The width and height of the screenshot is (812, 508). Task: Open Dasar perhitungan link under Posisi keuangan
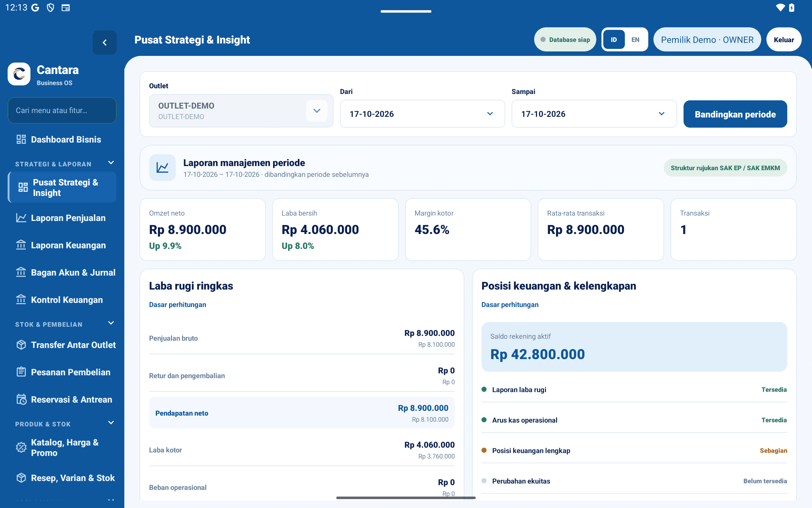(x=510, y=305)
